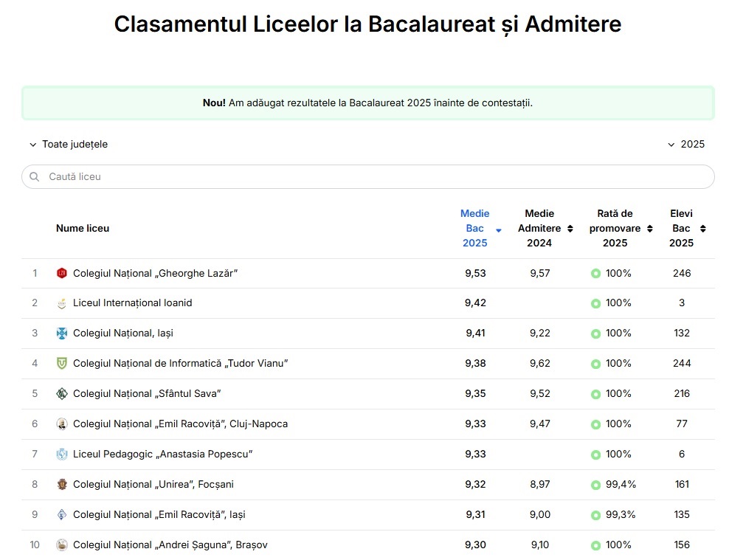The width and height of the screenshot is (729, 560).
Task: Click Bac average 9,53 for Gheorghe Lazăr
Action: (475, 273)
